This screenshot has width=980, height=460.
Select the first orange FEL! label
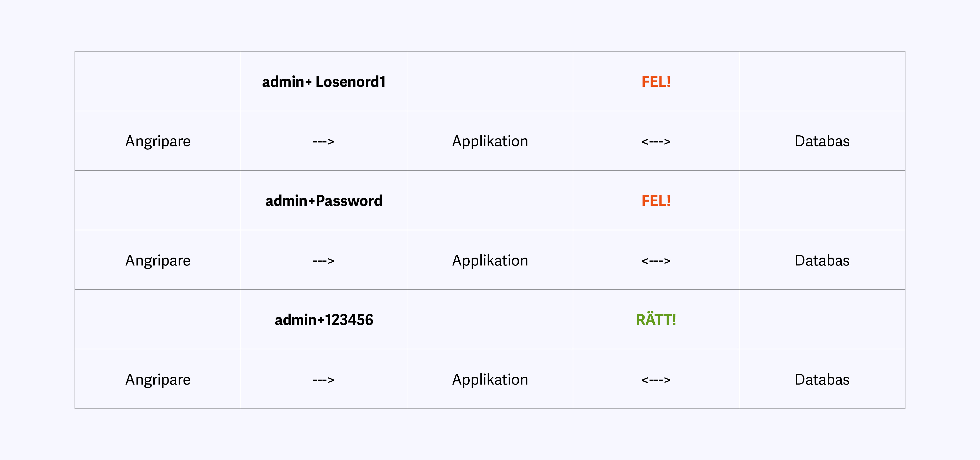[x=656, y=81]
